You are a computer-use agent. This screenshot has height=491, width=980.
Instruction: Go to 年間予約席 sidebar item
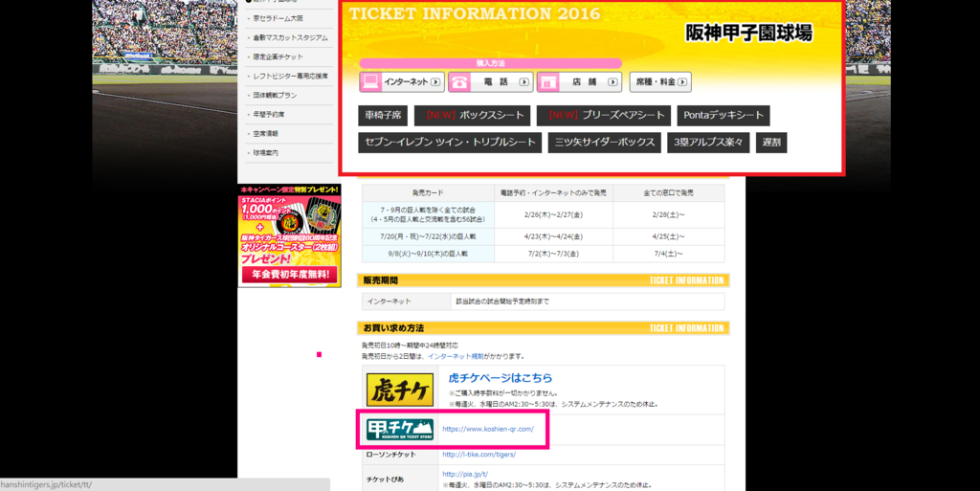coord(269,115)
